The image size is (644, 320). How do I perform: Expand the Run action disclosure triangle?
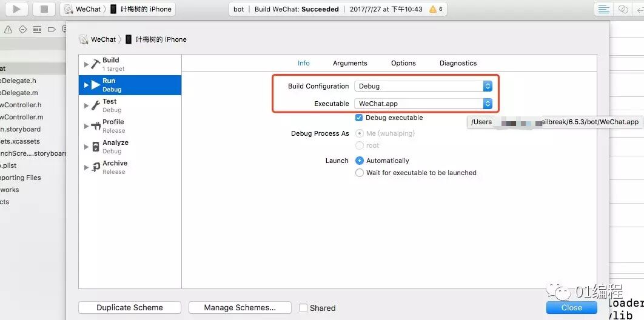coord(86,85)
